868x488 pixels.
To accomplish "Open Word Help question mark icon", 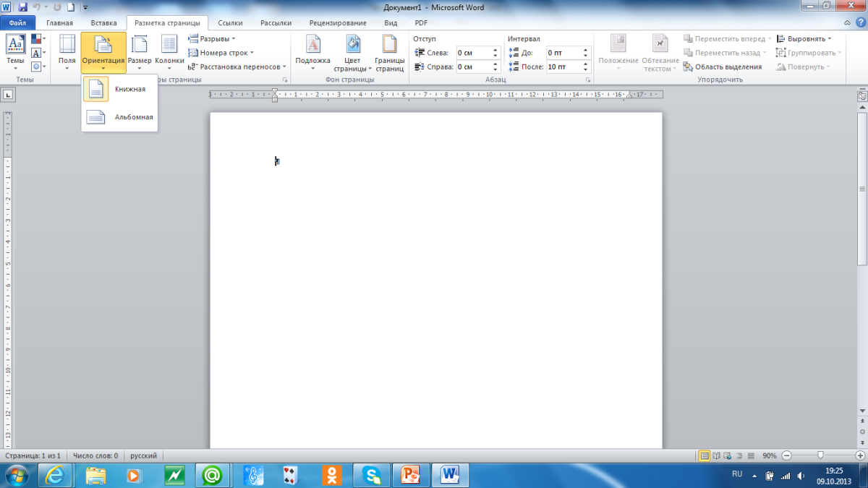I will [859, 22].
